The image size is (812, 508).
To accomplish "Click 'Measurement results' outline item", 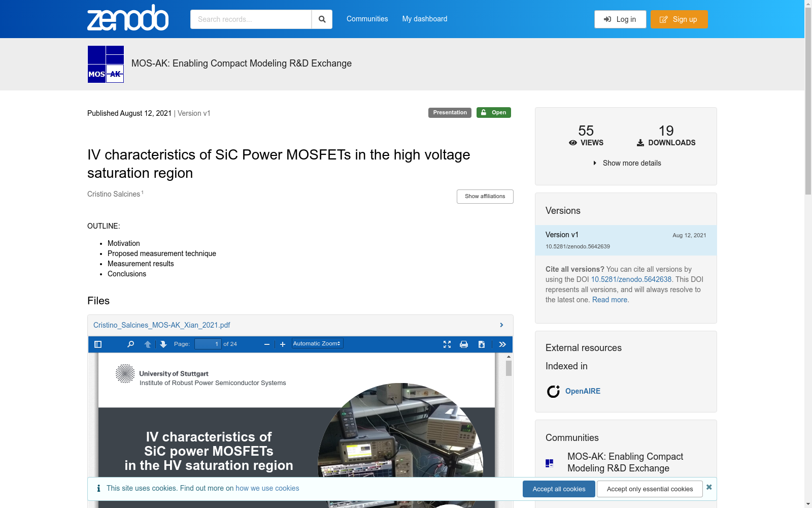I will tap(141, 264).
